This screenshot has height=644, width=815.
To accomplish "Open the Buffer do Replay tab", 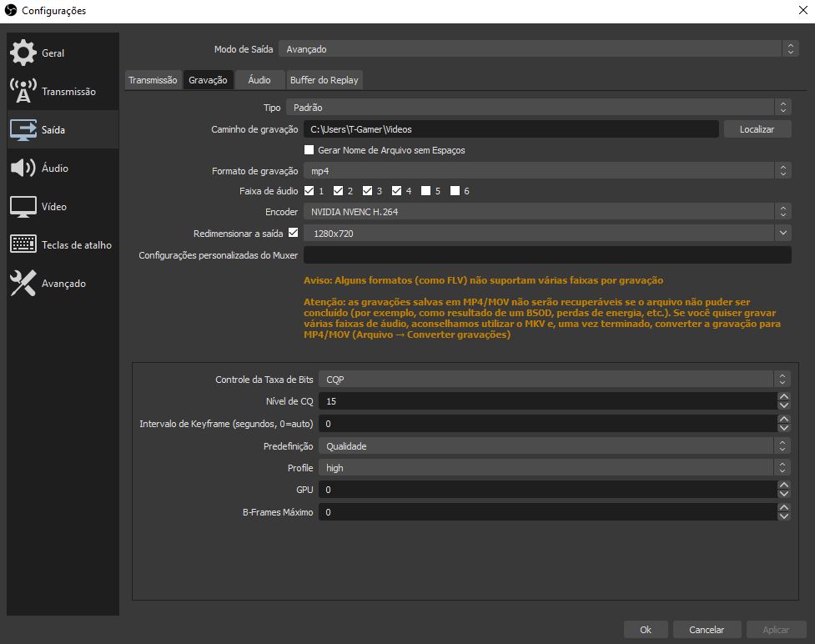I will tap(324, 80).
